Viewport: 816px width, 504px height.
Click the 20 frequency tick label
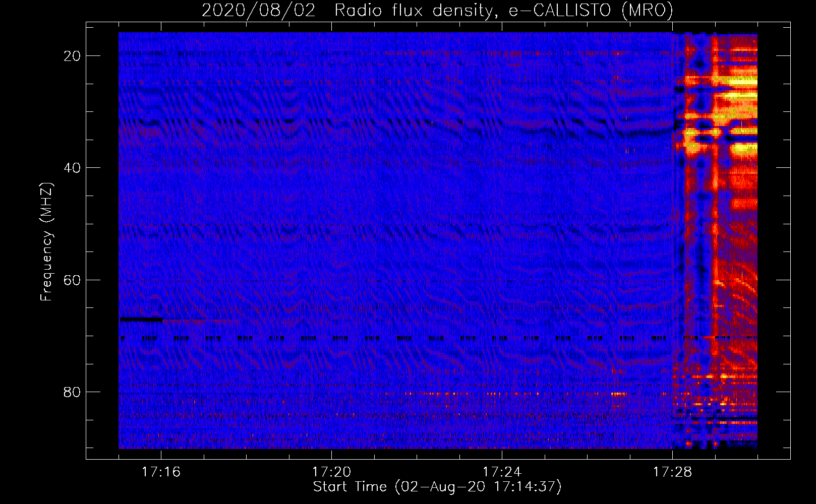click(x=72, y=56)
